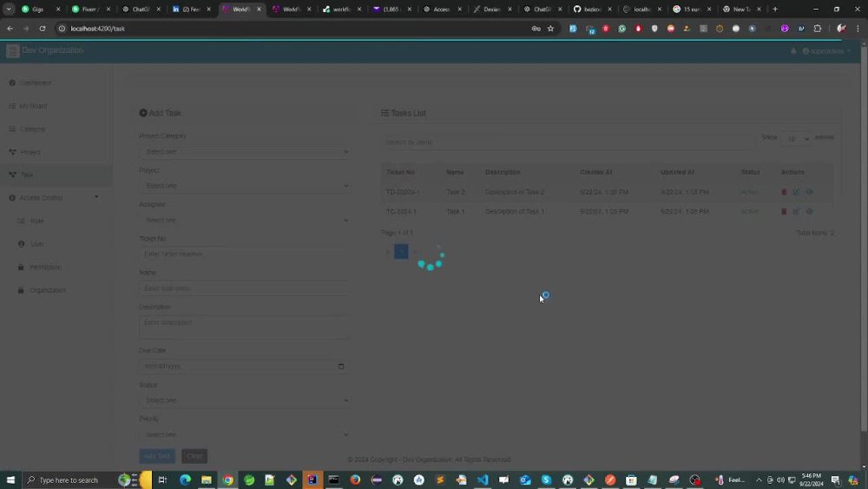868x489 pixels.
Task: Click the localhost:4200/task address bar
Action: point(97,29)
